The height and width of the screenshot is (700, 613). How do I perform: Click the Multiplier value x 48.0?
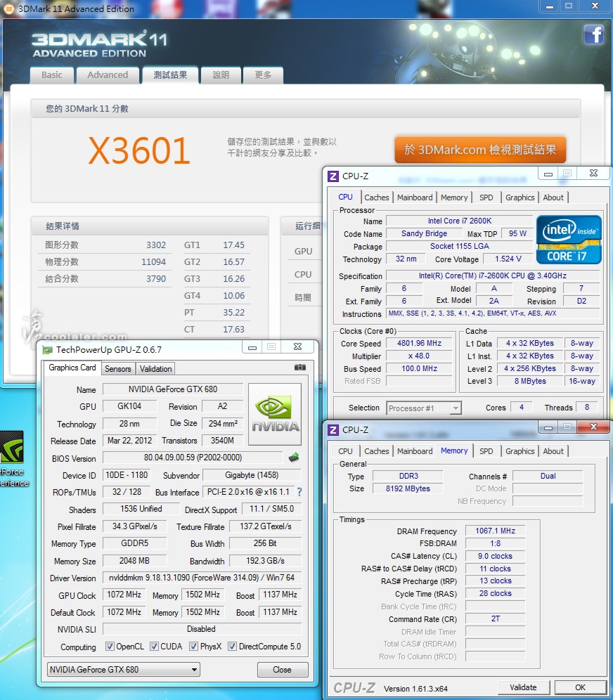click(x=419, y=356)
